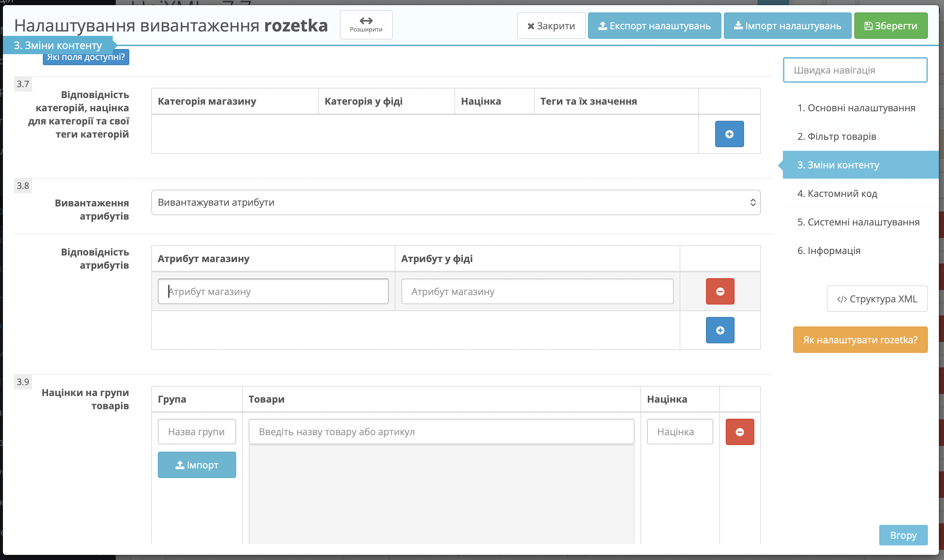Viewport: 944px width, 560px height.
Task: Focus the Швидка навігація search field
Action: pyautogui.click(x=855, y=70)
